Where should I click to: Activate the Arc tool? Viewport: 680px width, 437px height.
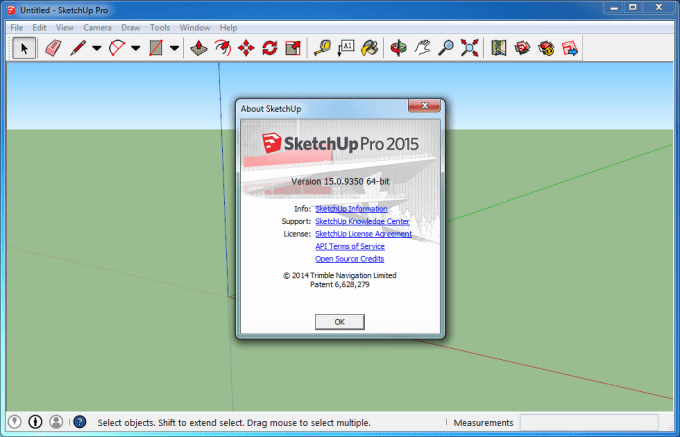[x=117, y=48]
